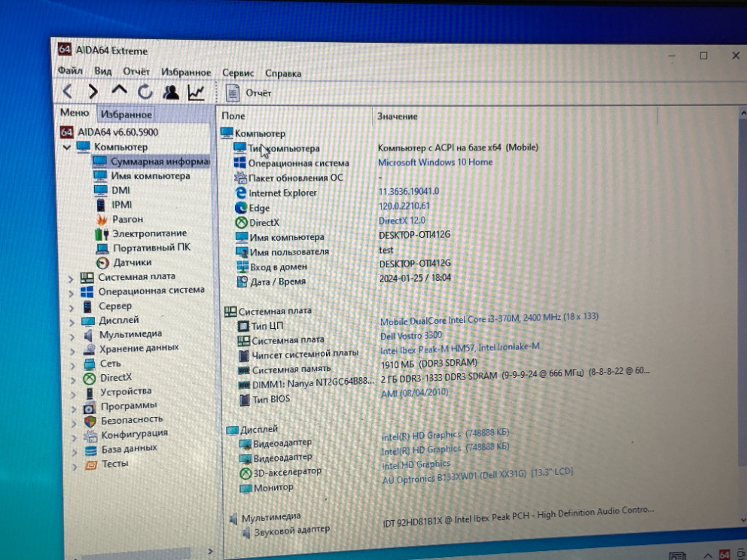Open the Mobile DualCore Intel Core i3-370M link
Viewport: 747px width, 560px height.
pos(489,319)
